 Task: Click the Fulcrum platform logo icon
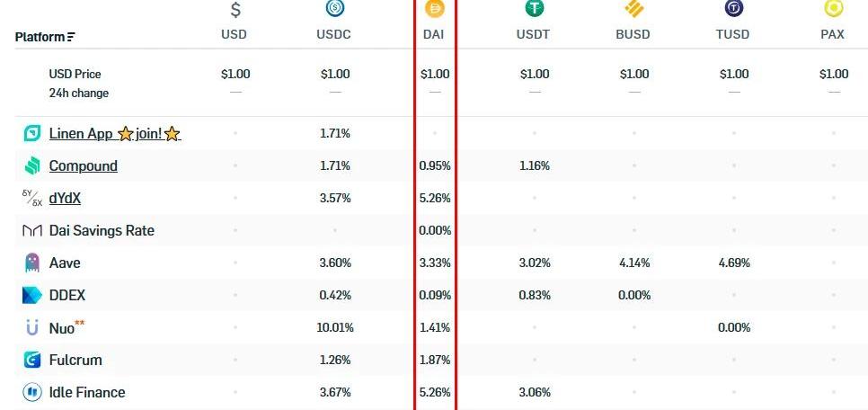(32, 360)
